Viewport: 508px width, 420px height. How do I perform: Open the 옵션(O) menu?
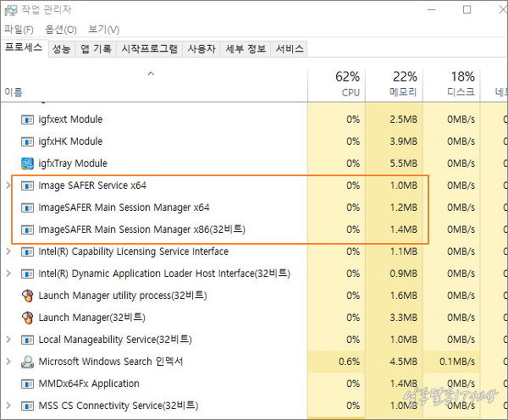click(59, 30)
